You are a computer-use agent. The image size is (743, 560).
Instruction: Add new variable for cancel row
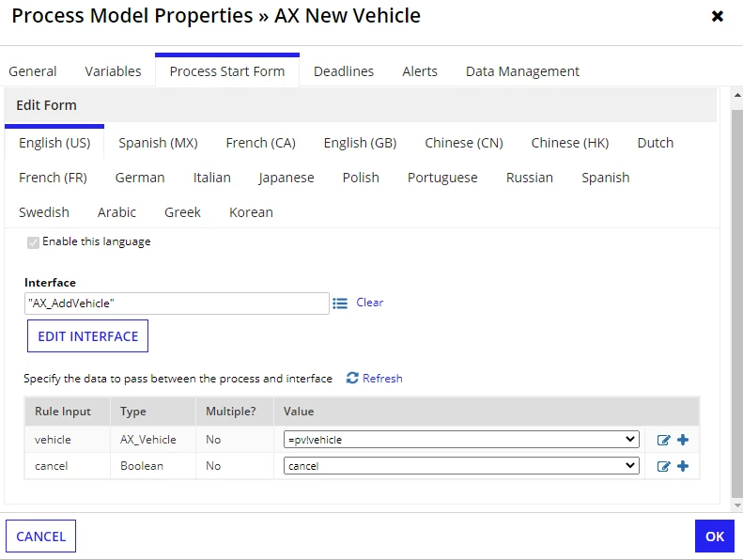pos(683,466)
